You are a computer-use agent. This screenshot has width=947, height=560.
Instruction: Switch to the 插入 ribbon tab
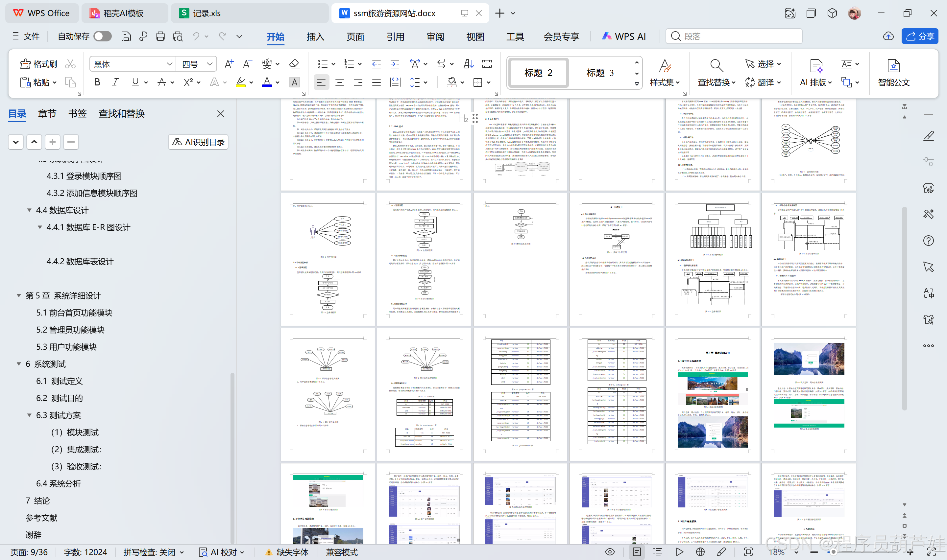point(315,36)
